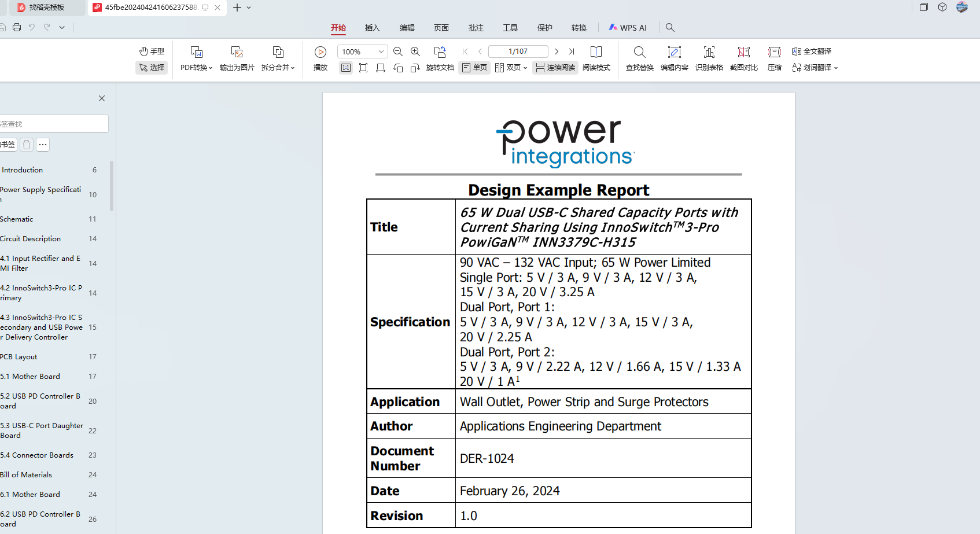Open a new tab with plus button
Viewport: 980px width, 534px height.
click(237, 8)
